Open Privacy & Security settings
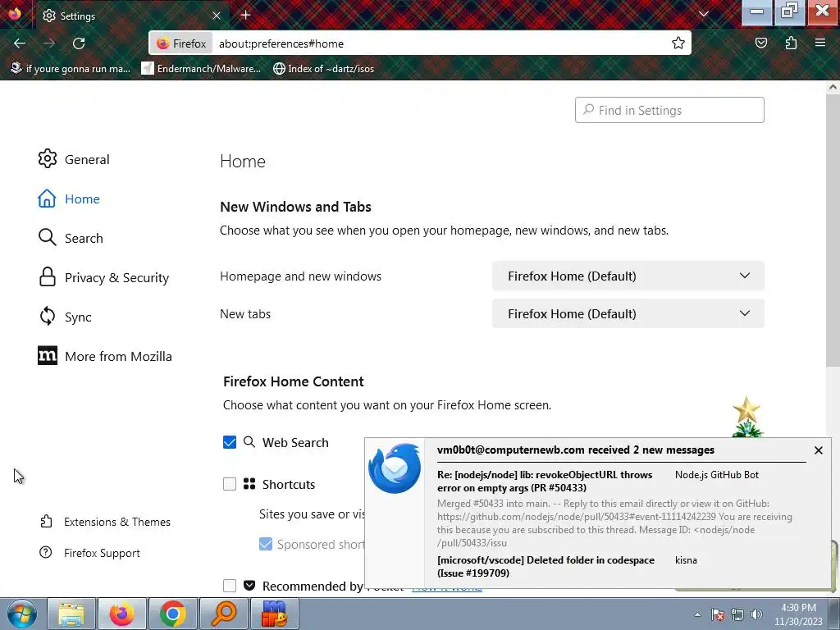The width and height of the screenshot is (840, 630). [x=103, y=277]
